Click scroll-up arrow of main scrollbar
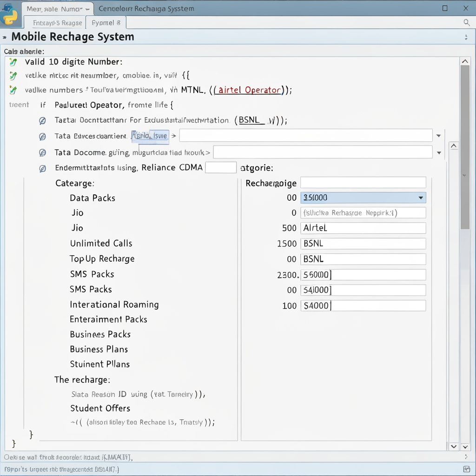476x476 pixels. coord(465,61)
